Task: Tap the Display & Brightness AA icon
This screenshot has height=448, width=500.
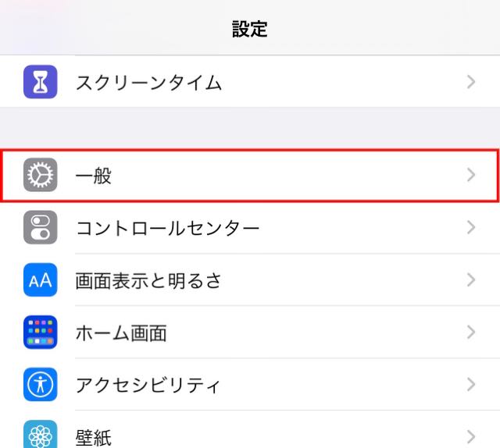Action: pyautogui.click(x=41, y=279)
